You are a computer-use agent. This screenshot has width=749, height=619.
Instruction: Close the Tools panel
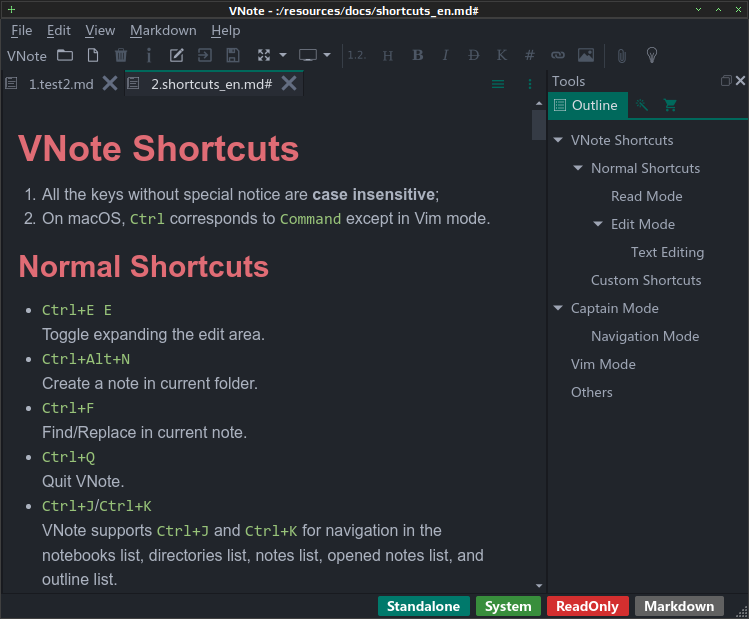(740, 81)
